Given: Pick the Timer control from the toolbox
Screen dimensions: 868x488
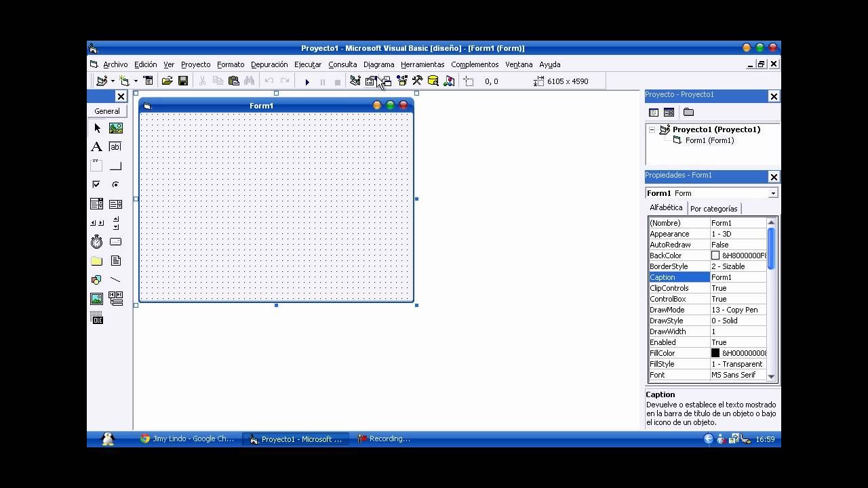Looking at the screenshot, I should (x=96, y=241).
